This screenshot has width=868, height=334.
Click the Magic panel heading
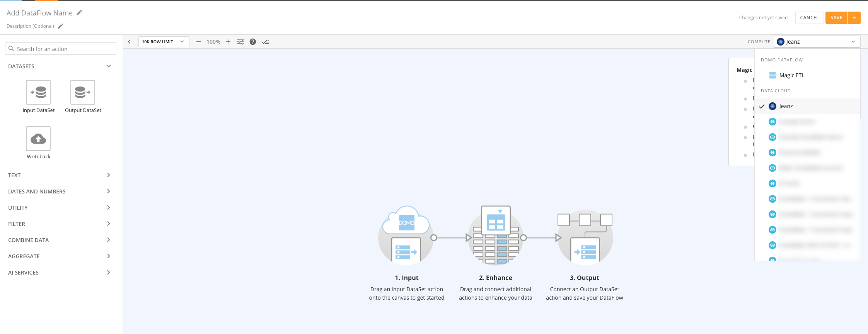744,70
